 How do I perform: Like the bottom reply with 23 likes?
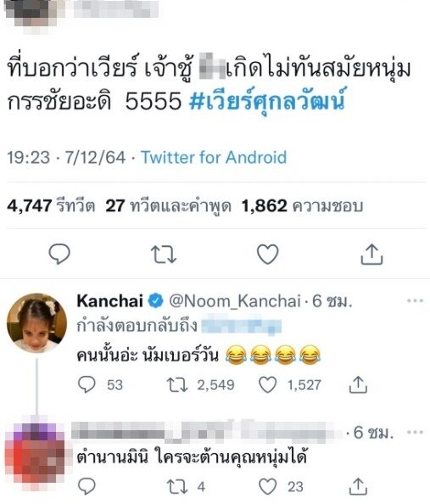(268, 486)
